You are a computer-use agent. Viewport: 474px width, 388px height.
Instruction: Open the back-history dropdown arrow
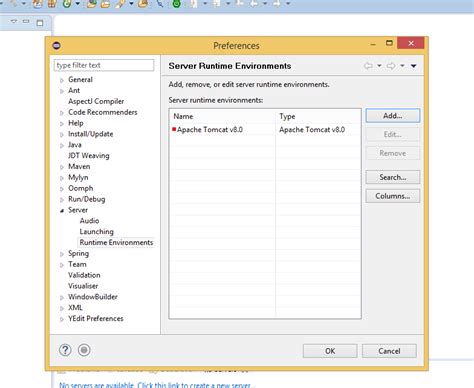[x=379, y=66]
